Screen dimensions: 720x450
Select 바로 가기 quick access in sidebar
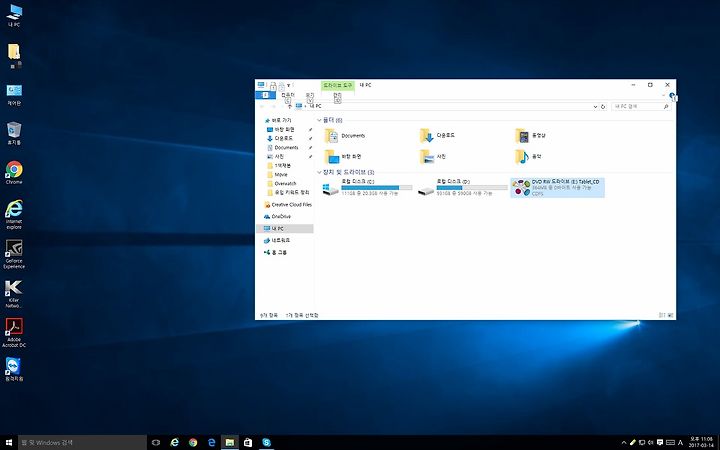click(277, 120)
